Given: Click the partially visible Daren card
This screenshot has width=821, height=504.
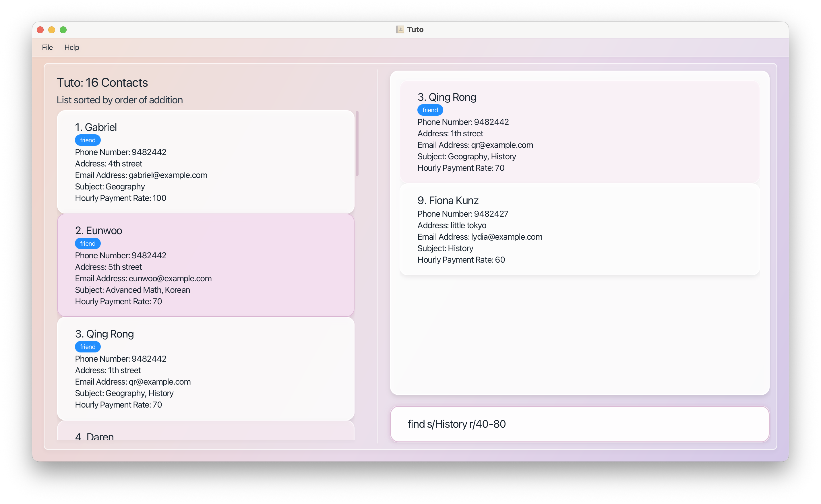Looking at the screenshot, I should [205, 432].
